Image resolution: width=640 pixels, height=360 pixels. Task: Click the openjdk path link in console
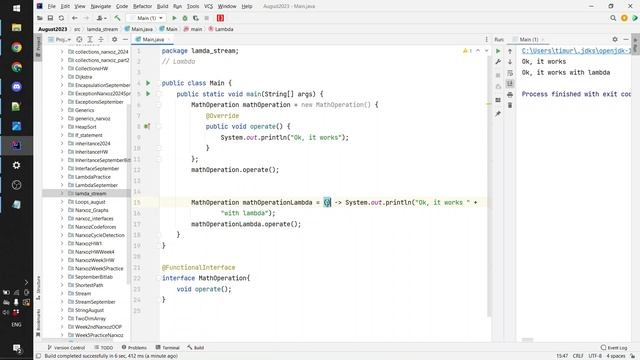pos(576,51)
